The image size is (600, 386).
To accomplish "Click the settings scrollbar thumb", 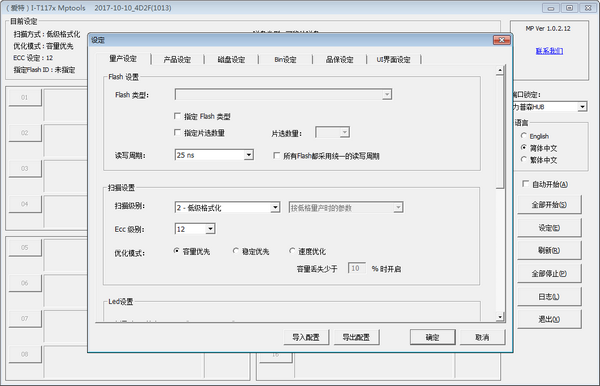I will pyautogui.click(x=500, y=132).
